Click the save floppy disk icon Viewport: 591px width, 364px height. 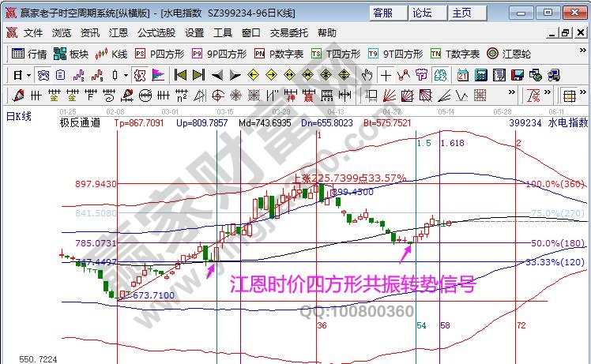(x=516, y=75)
